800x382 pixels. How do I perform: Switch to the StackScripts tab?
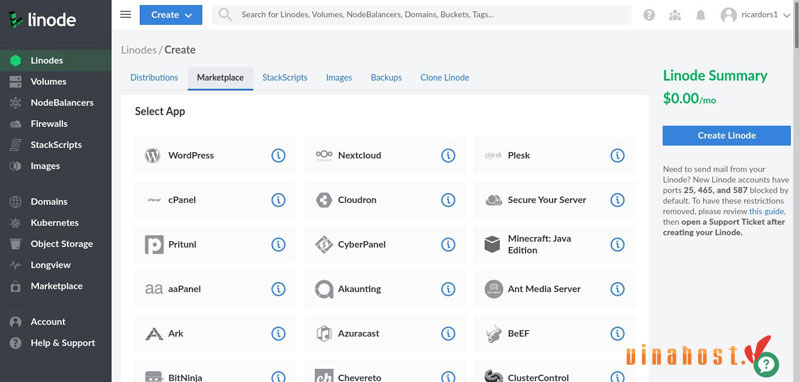pos(285,78)
